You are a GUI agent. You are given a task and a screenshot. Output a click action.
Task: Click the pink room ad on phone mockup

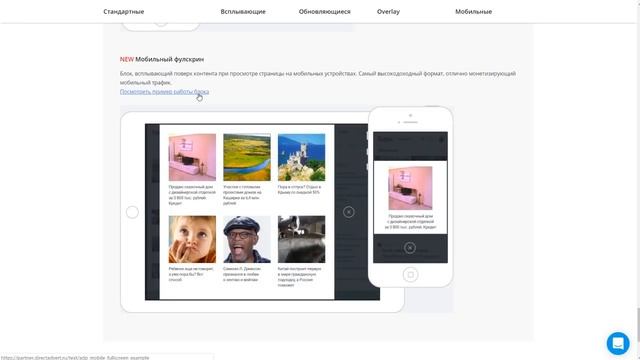pyautogui.click(x=410, y=188)
